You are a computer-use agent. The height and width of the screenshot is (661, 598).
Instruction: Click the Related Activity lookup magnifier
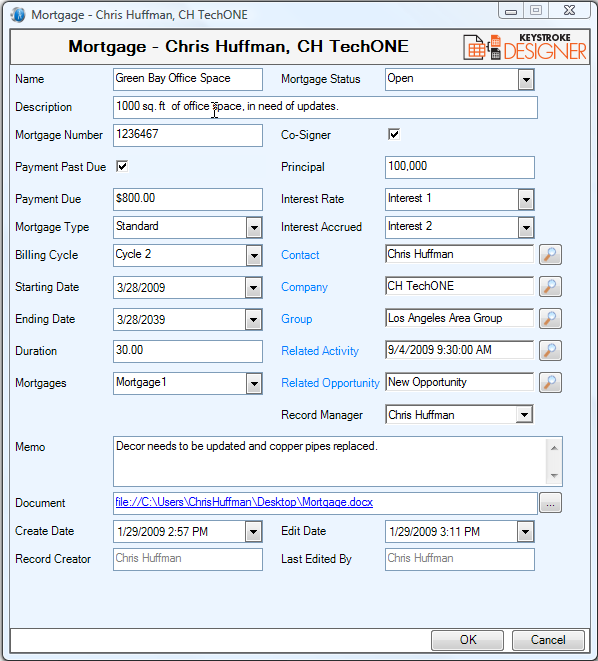pos(550,351)
